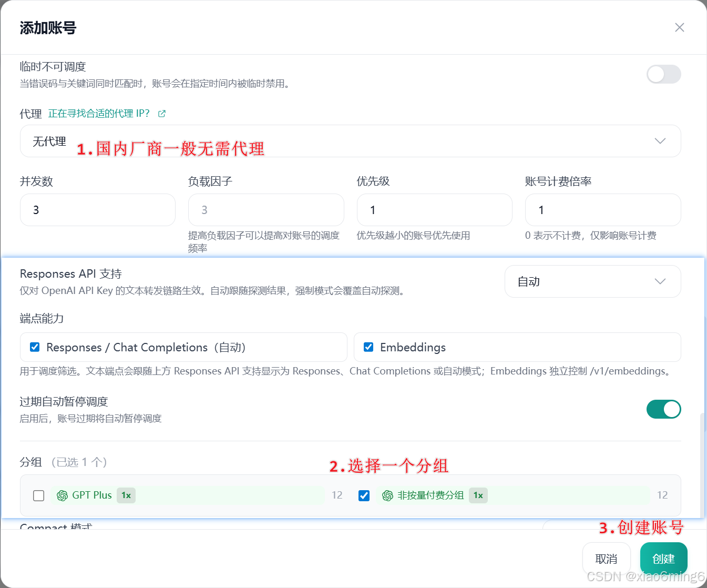Click the 添加账号 dialog title
Viewport: 707px width, 588px height.
tap(48, 28)
